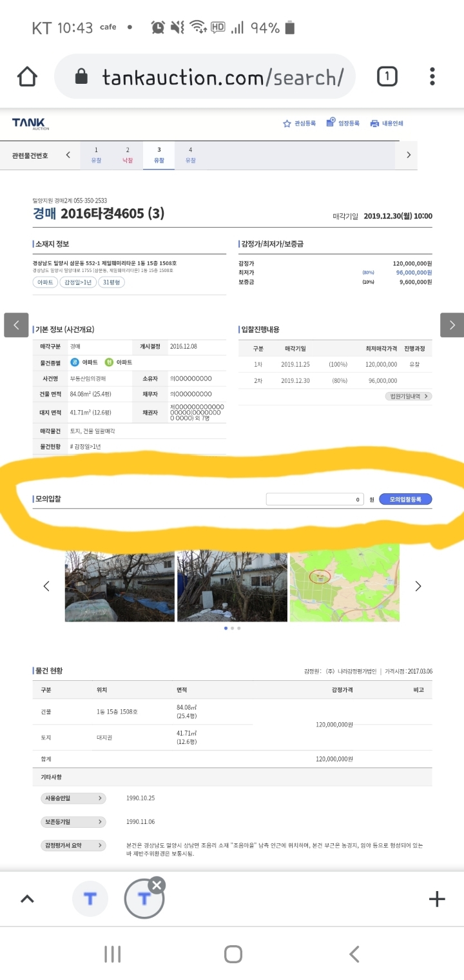
Task: Click the 내용인쇄 print link
Action: (x=387, y=124)
